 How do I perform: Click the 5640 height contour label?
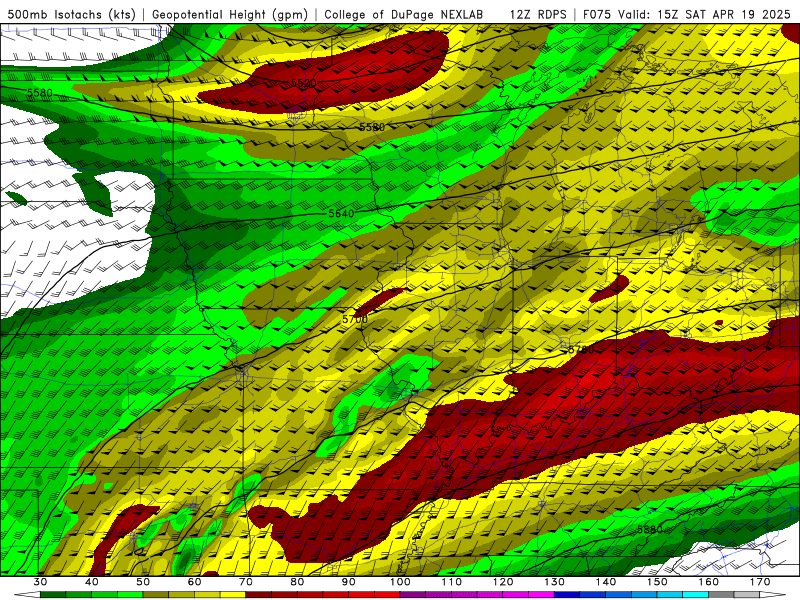[341, 213]
